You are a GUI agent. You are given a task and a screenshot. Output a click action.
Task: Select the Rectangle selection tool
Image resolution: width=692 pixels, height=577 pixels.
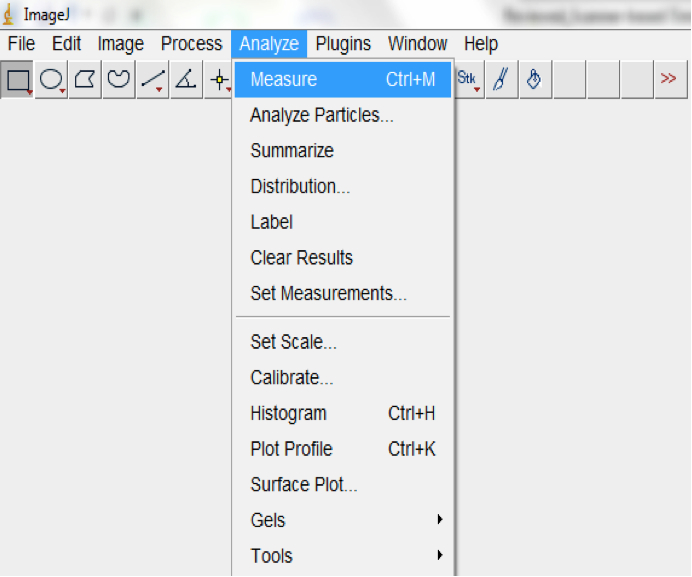pos(17,79)
